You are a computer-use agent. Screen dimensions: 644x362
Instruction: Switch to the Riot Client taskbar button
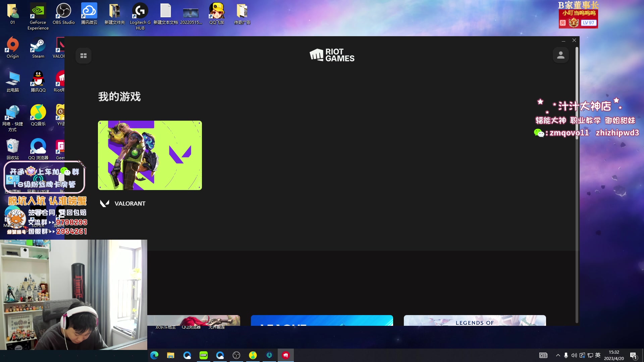[x=286, y=355]
